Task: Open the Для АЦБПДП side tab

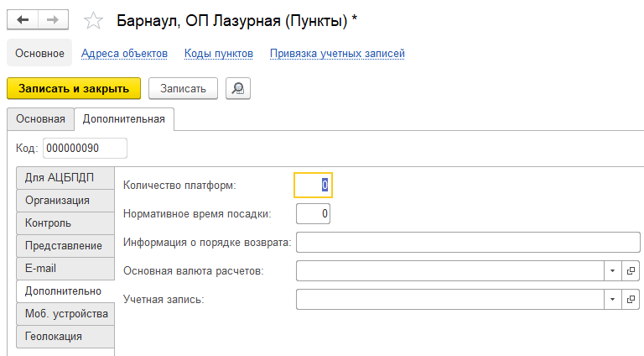Action: [x=59, y=177]
